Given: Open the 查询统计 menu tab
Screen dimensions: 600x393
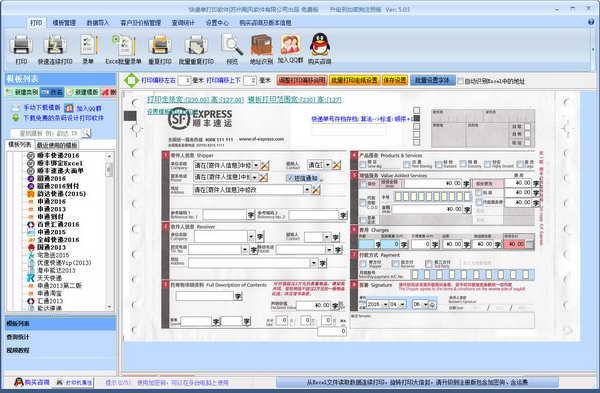Looking at the screenshot, I should (x=183, y=23).
